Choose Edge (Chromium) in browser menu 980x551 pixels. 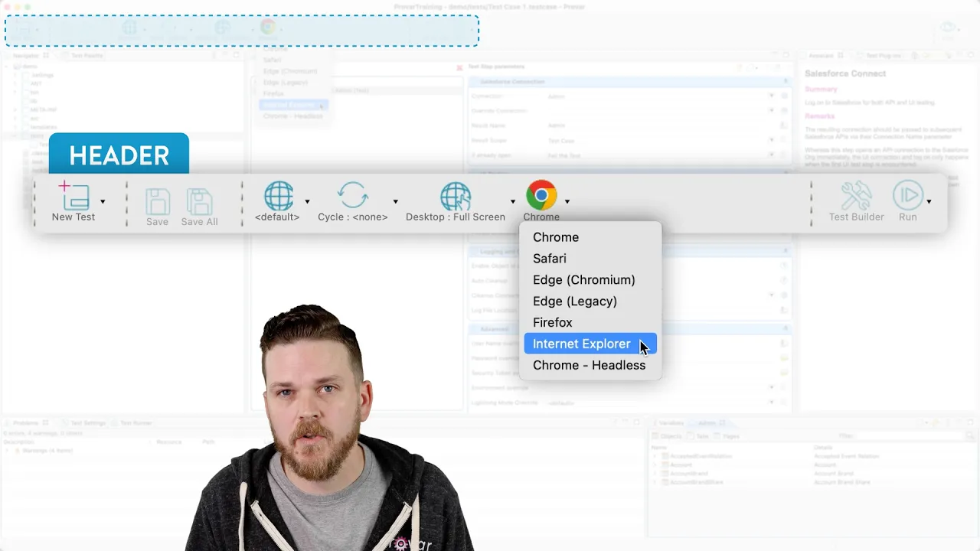[590, 280]
